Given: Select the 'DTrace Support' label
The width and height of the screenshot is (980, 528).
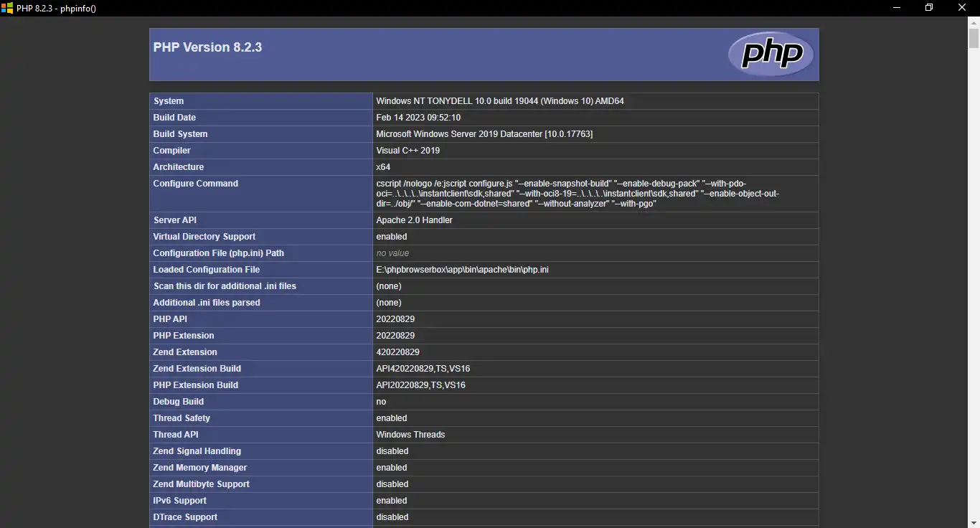Looking at the screenshot, I should click(x=185, y=517).
